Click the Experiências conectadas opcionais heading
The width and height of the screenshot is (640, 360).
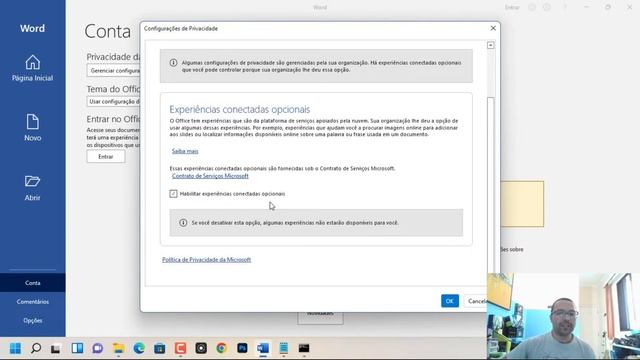pos(240,109)
